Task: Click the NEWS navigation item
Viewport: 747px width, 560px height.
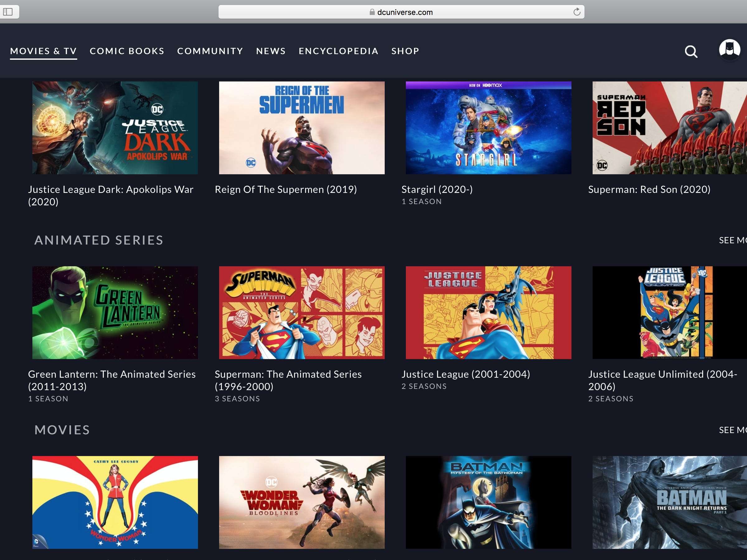Action: tap(270, 51)
